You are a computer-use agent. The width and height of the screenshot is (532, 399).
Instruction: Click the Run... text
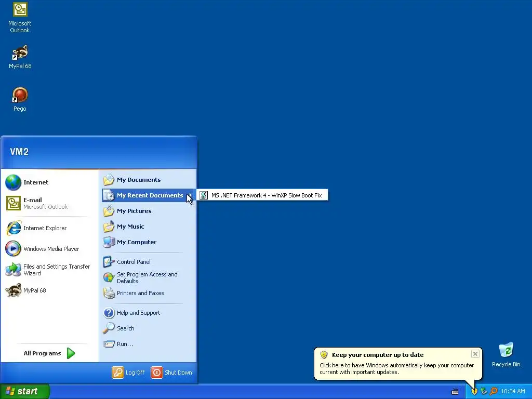point(125,344)
